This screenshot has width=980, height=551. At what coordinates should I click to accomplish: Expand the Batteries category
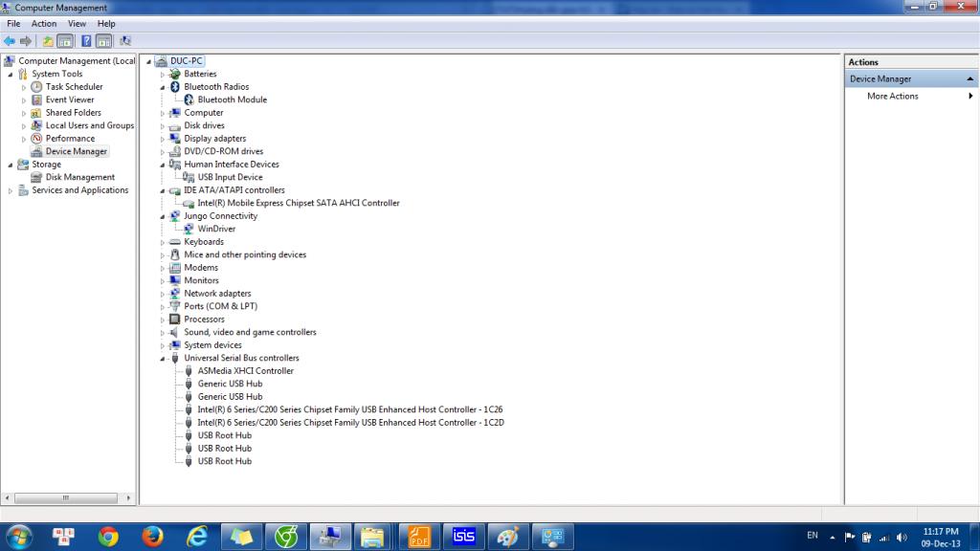tap(163, 75)
